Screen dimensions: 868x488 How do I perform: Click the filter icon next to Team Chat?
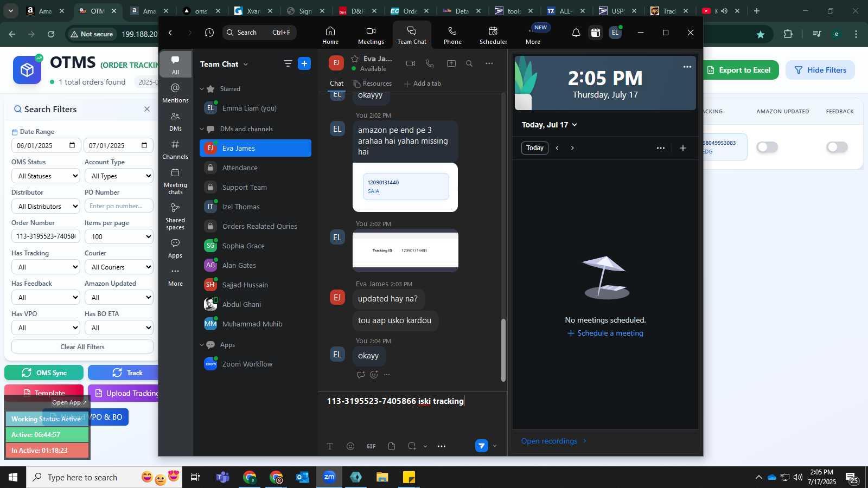click(288, 64)
